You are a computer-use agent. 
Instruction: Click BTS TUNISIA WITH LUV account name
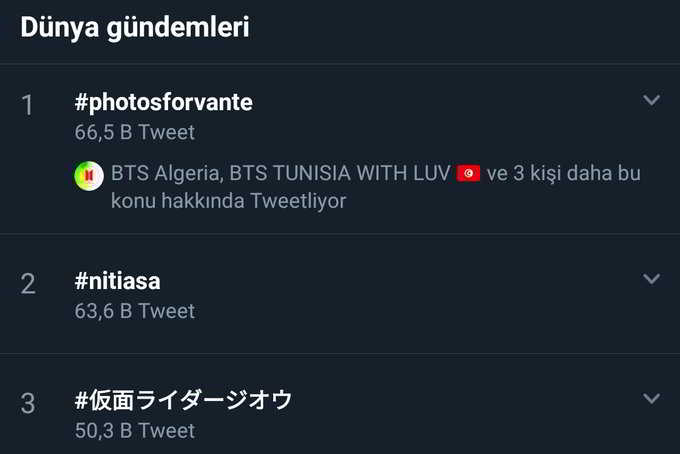339,174
